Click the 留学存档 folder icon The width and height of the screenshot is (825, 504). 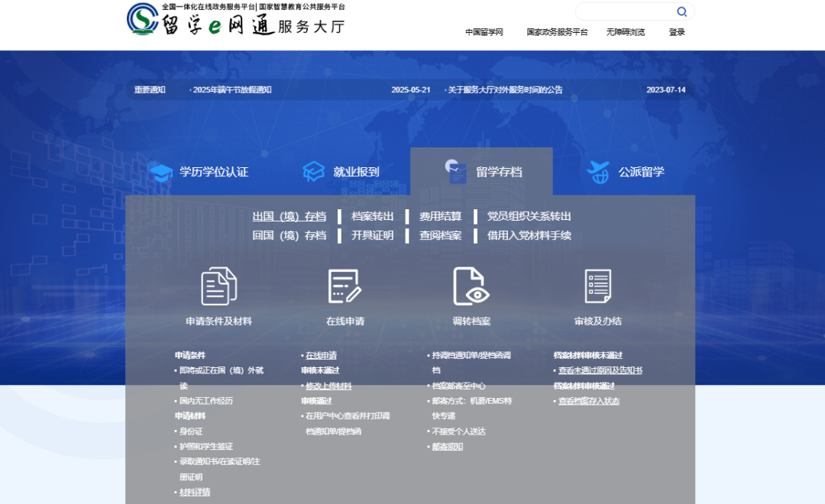tap(456, 172)
